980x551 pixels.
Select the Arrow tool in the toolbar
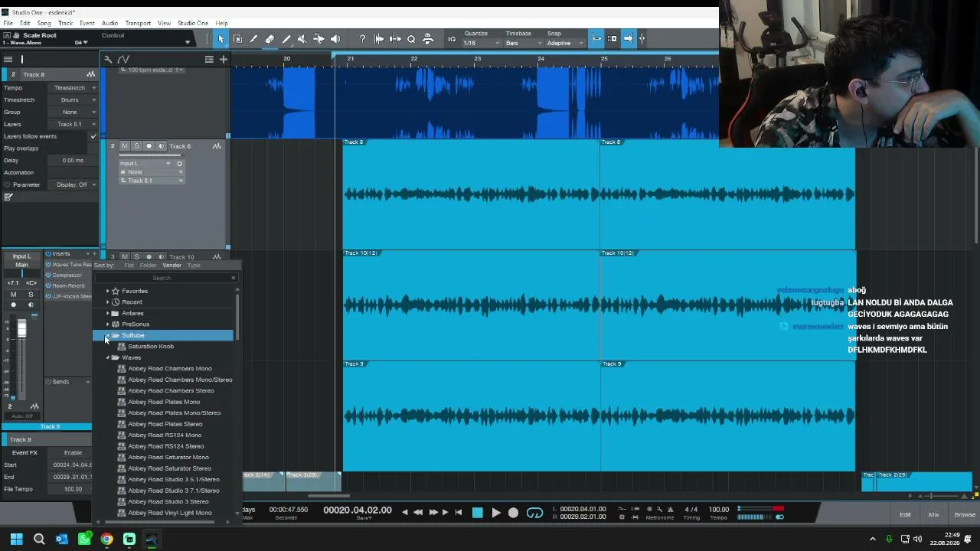coord(221,39)
